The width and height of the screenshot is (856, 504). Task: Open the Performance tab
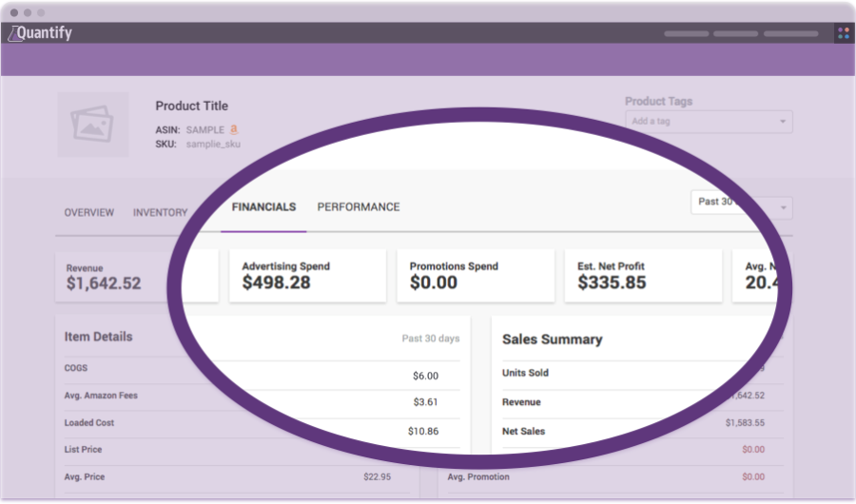[x=359, y=207]
